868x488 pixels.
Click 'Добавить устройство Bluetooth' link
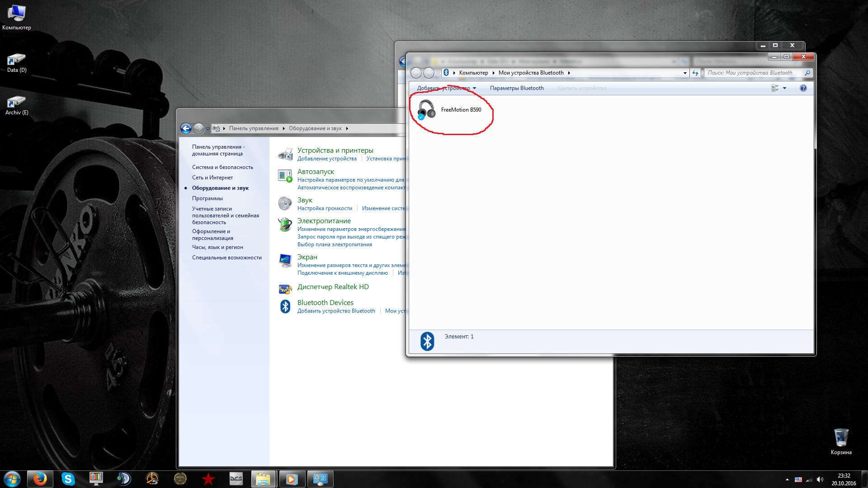coord(336,311)
